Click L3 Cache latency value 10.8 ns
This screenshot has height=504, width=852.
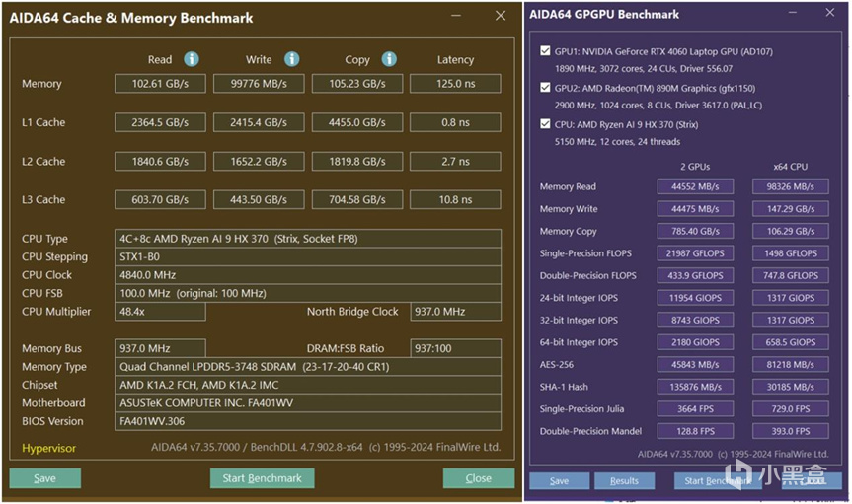455,200
